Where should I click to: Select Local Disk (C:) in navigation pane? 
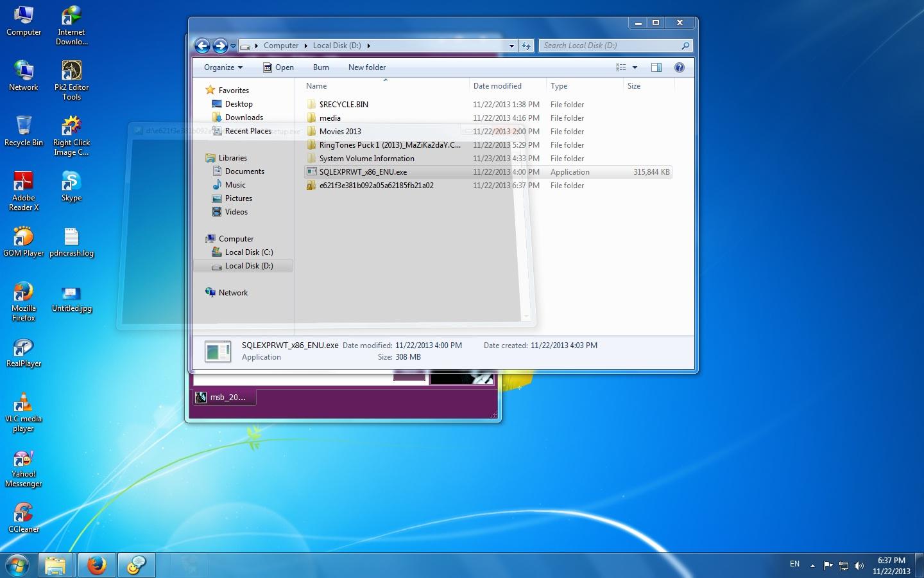click(248, 252)
